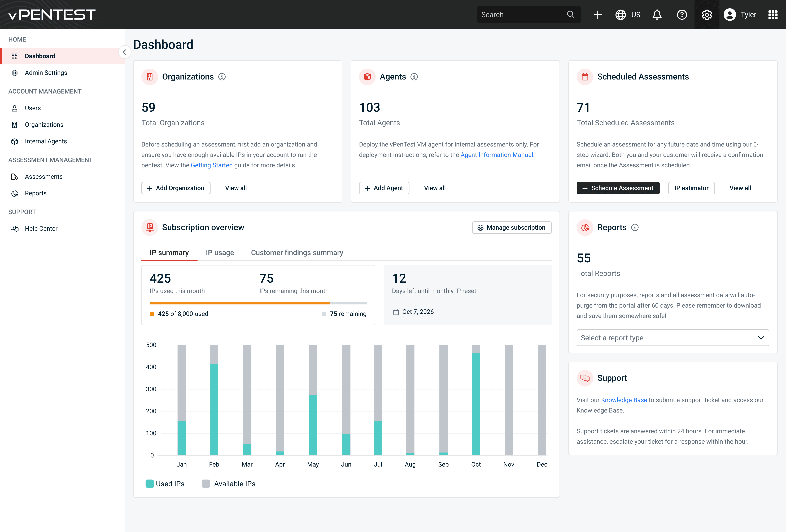Image resolution: width=786 pixels, height=532 pixels.
Task: Toggle Available IPs legend item
Action: (229, 484)
